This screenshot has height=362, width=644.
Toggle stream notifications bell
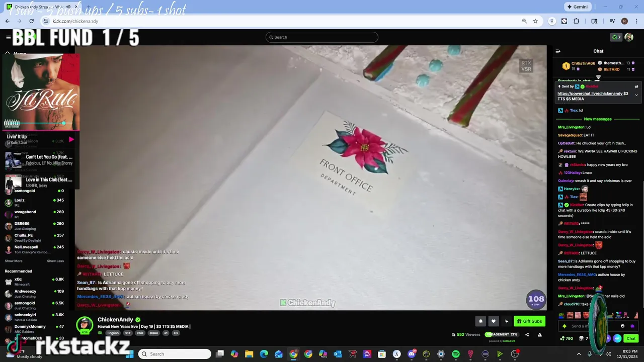(x=480, y=321)
